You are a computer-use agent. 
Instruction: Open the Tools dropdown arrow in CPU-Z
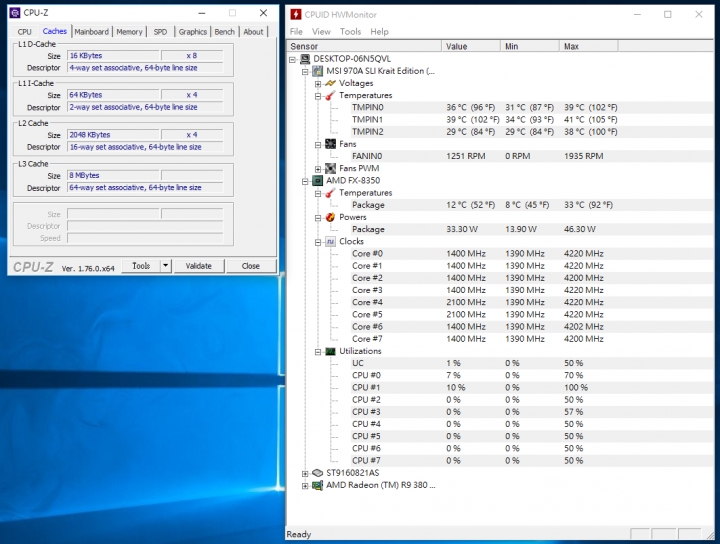(x=166, y=266)
